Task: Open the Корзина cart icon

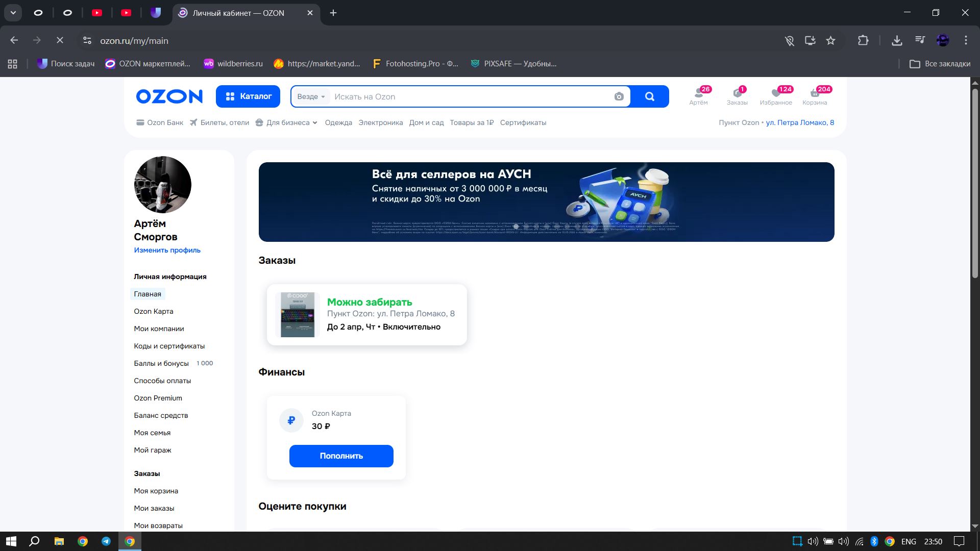Action: (x=814, y=95)
